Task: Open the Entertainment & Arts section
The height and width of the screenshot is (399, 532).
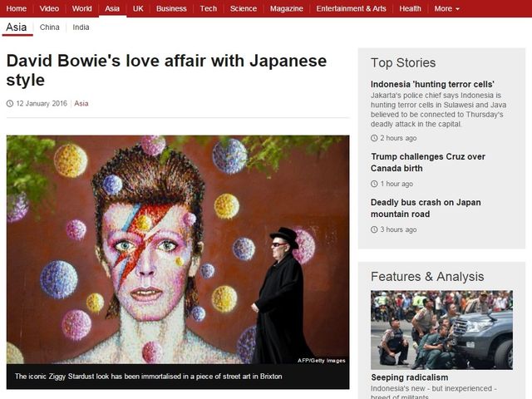Action: click(x=350, y=8)
